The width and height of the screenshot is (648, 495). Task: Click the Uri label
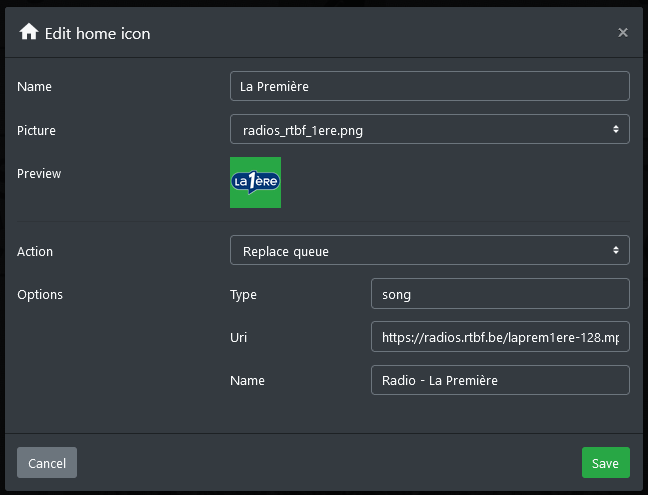coord(238,338)
